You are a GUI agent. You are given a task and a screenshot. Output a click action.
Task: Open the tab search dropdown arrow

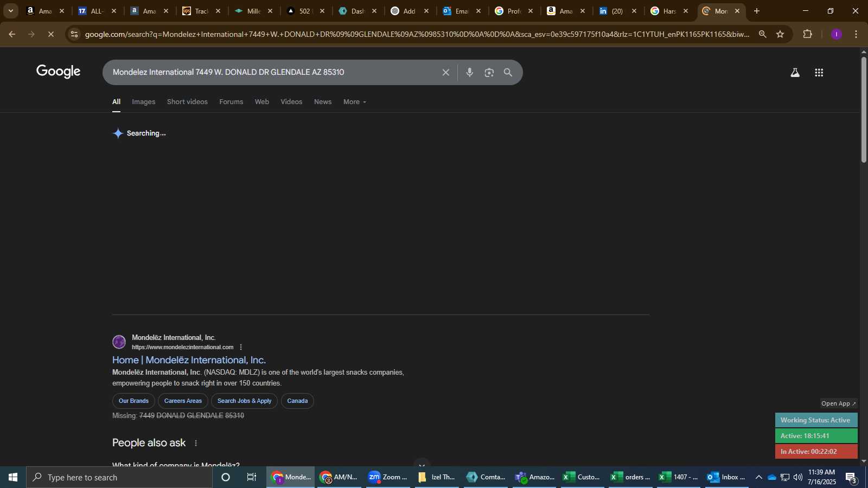(10, 11)
